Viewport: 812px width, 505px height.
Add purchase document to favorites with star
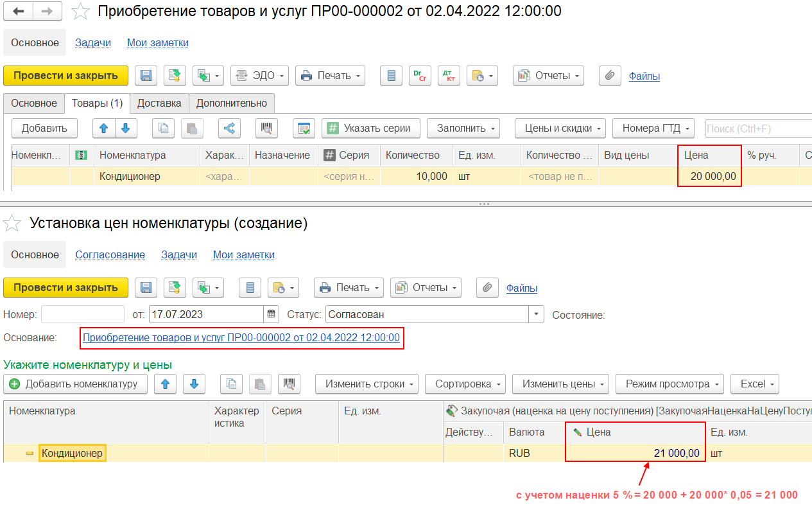(80, 11)
